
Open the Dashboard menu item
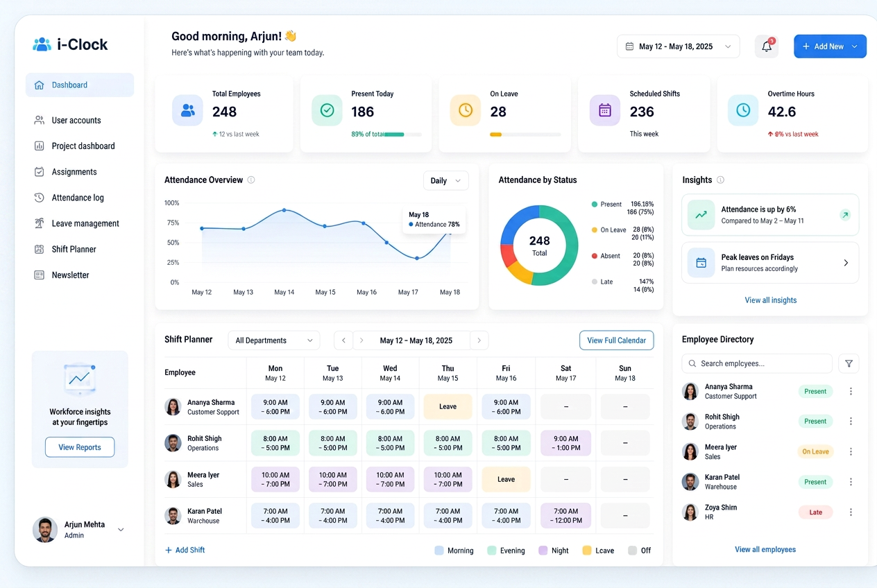(x=80, y=85)
